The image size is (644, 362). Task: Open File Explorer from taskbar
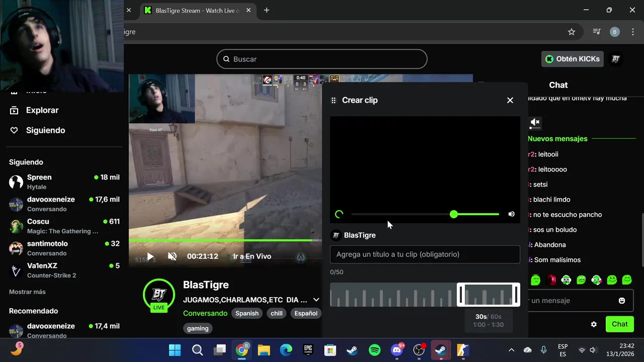(264, 350)
